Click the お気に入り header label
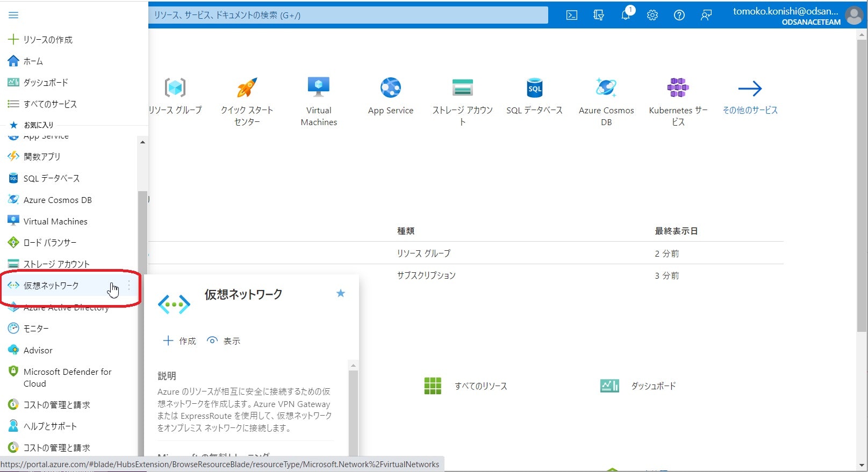This screenshot has width=868, height=472. click(x=39, y=125)
